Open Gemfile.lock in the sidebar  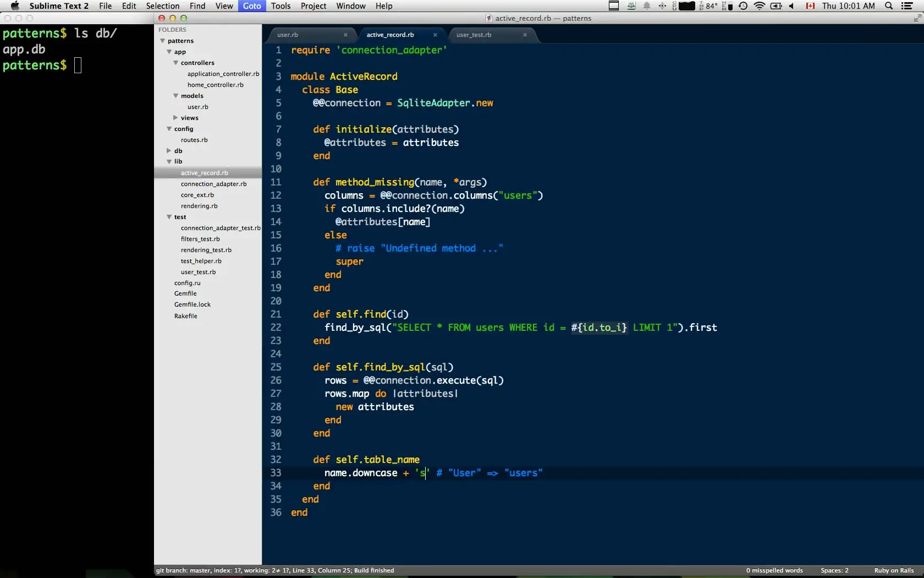[x=193, y=304]
